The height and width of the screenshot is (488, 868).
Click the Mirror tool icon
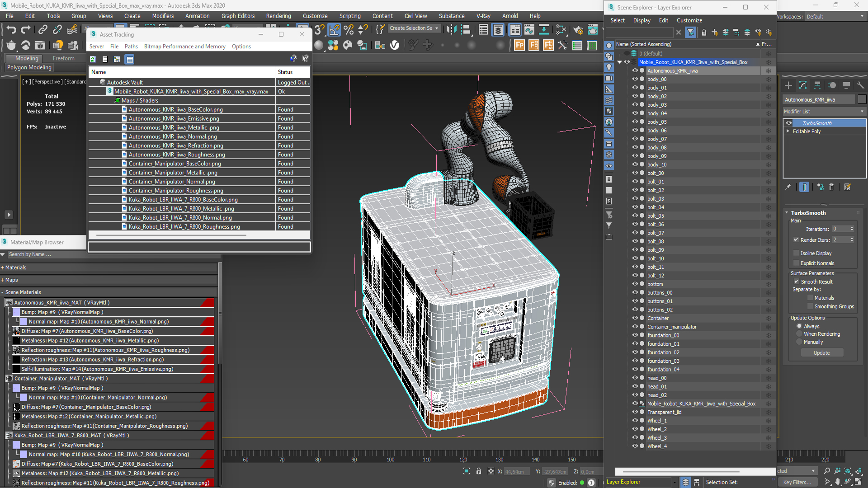pos(451,30)
